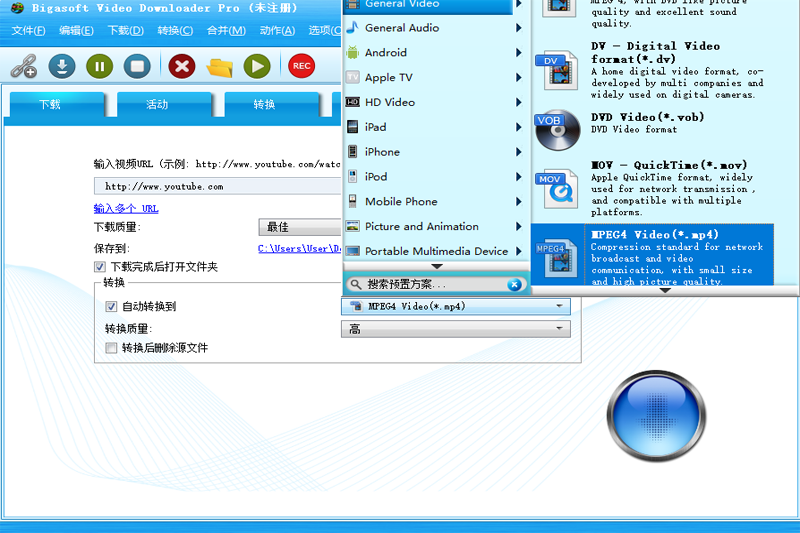
Task: Click the General Audio music note icon
Action: (353, 27)
